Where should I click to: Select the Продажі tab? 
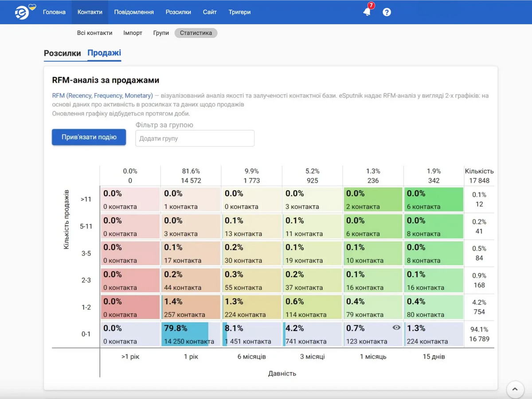click(104, 53)
